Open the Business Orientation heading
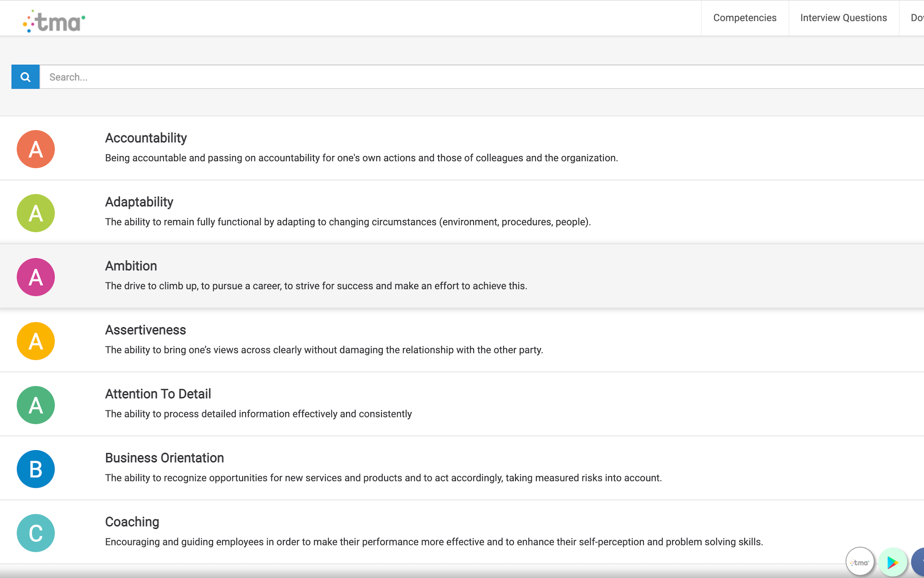The height and width of the screenshot is (578, 924). [x=164, y=458]
